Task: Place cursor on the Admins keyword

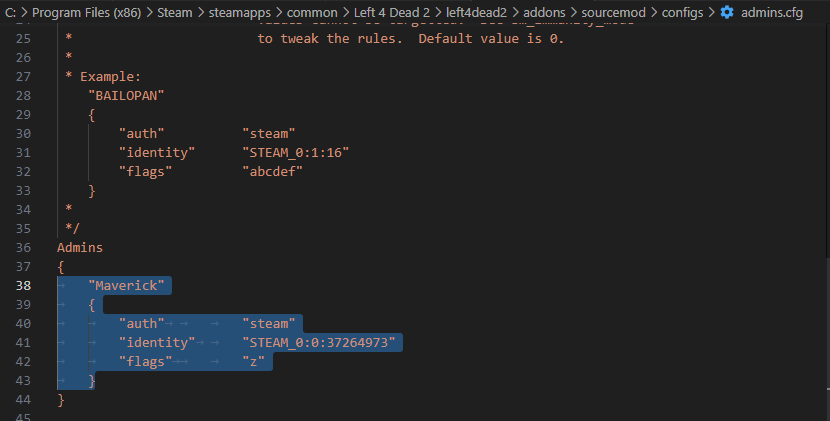Action: click(80, 247)
